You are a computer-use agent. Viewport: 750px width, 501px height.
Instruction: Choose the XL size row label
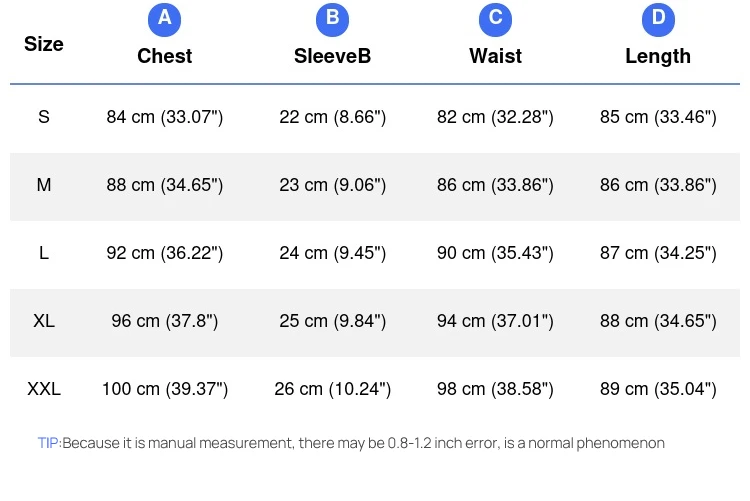[x=44, y=321]
